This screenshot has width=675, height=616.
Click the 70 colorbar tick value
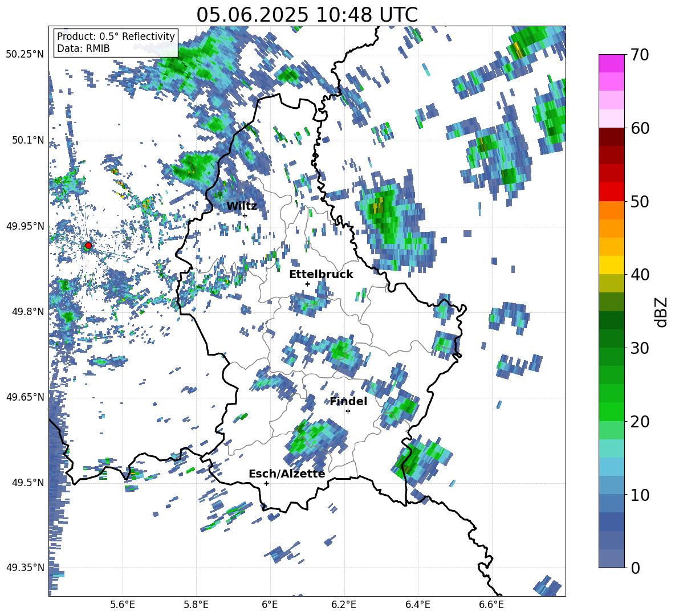click(640, 55)
